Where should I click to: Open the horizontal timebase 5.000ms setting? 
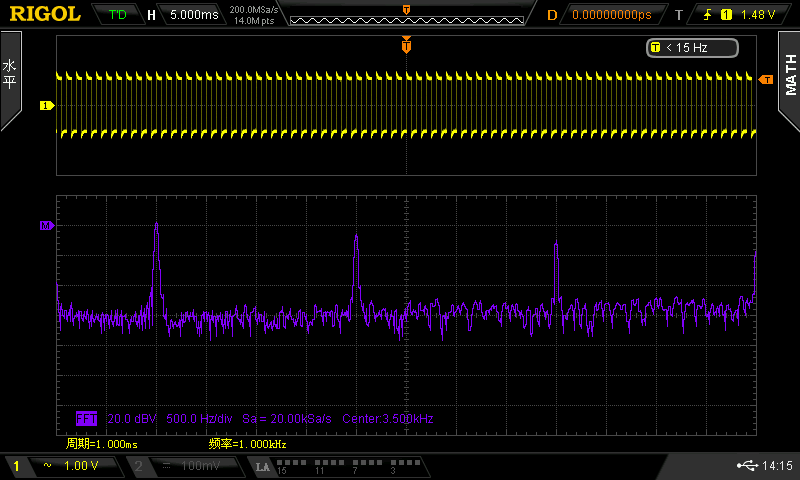[193, 15]
